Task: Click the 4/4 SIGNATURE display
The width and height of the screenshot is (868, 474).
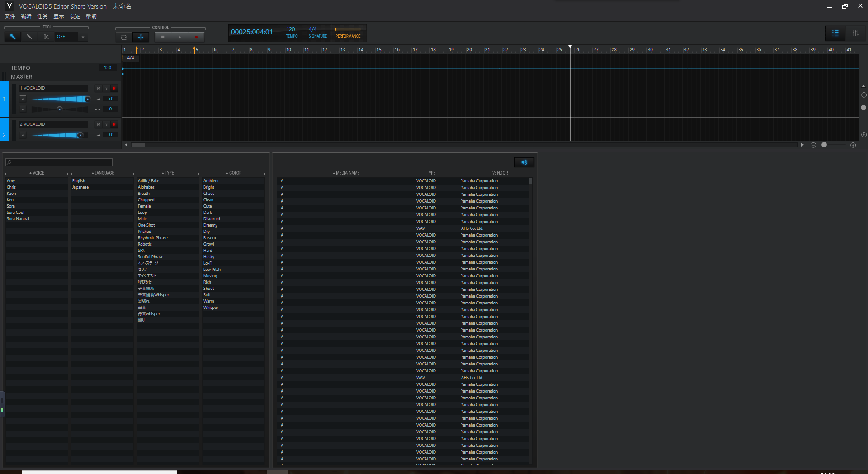Action: [x=317, y=33]
